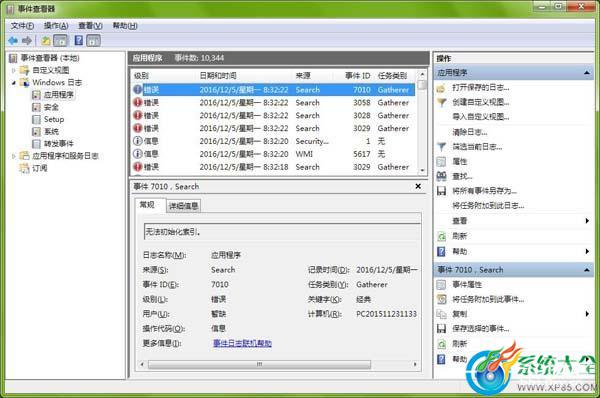Close the event 7010 detail pane
The width and height of the screenshot is (600, 398).
(418, 186)
